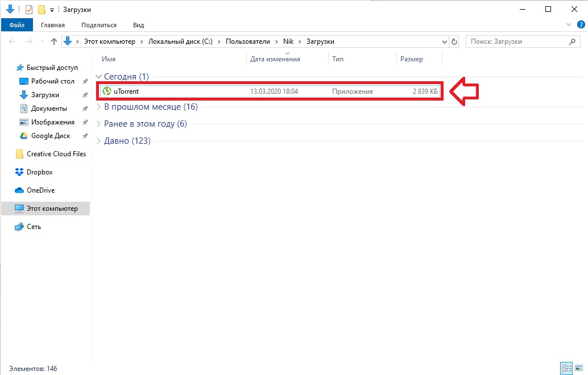Click the Приложение type cell
This screenshot has width=588, height=375.
(353, 91)
